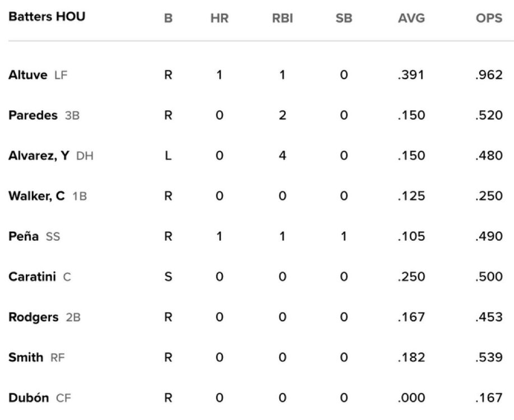Click on Peña in the lineup
The height and width of the screenshot is (420, 514).
point(24,236)
